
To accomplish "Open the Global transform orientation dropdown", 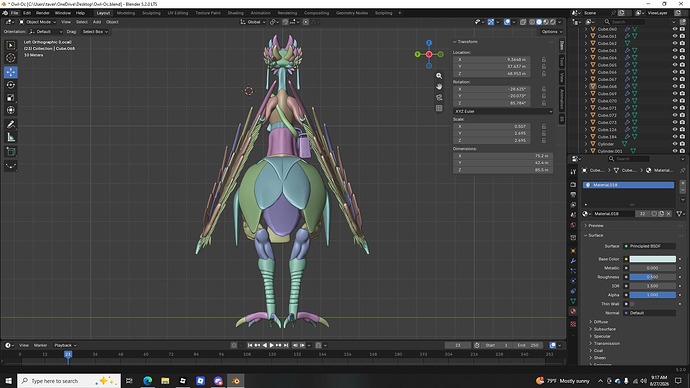I will coord(253,22).
